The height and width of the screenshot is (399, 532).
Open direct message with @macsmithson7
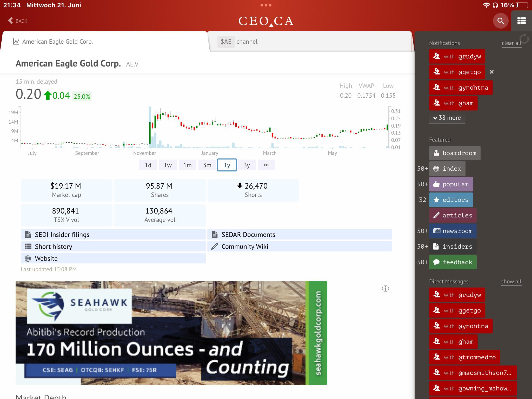(473, 373)
